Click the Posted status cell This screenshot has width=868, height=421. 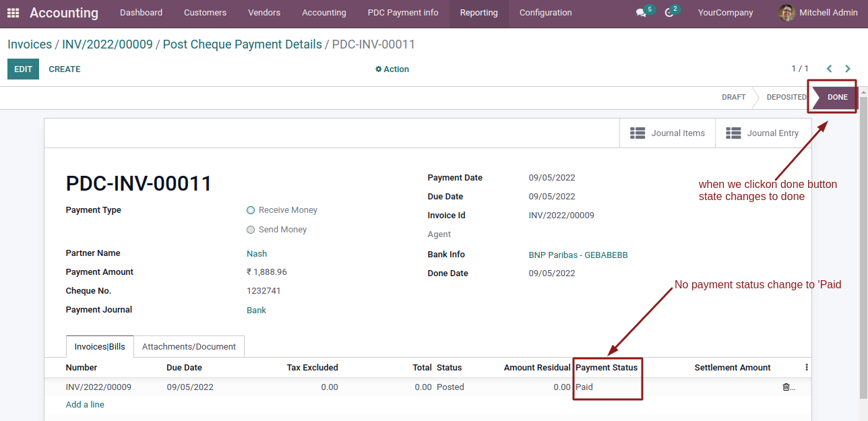450,387
